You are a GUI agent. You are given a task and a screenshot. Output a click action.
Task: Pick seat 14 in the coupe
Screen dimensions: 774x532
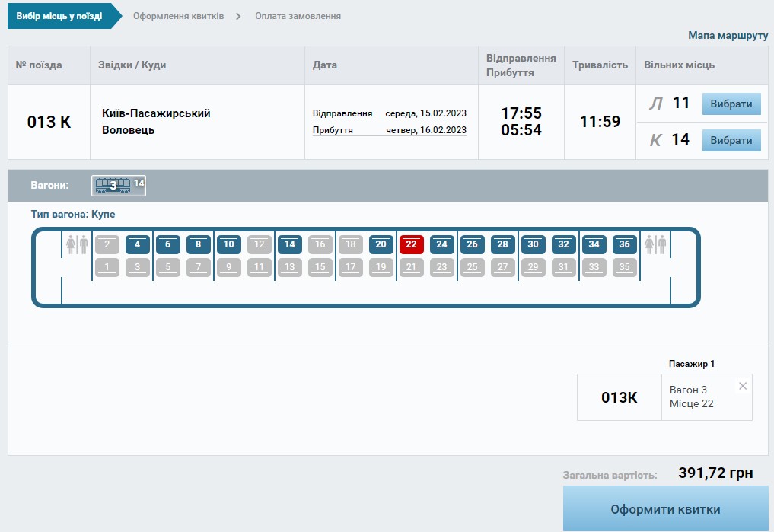tap(289, 244)
